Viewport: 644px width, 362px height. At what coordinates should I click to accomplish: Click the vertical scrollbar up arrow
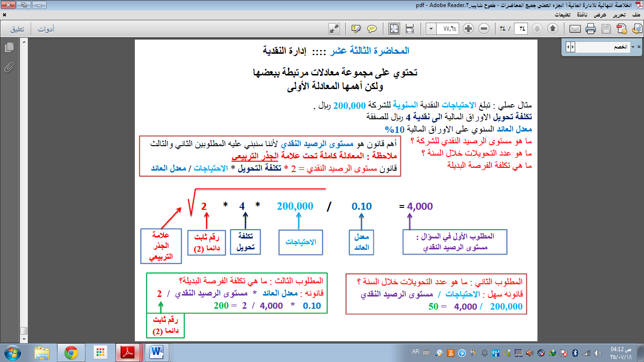click(23, 42)
